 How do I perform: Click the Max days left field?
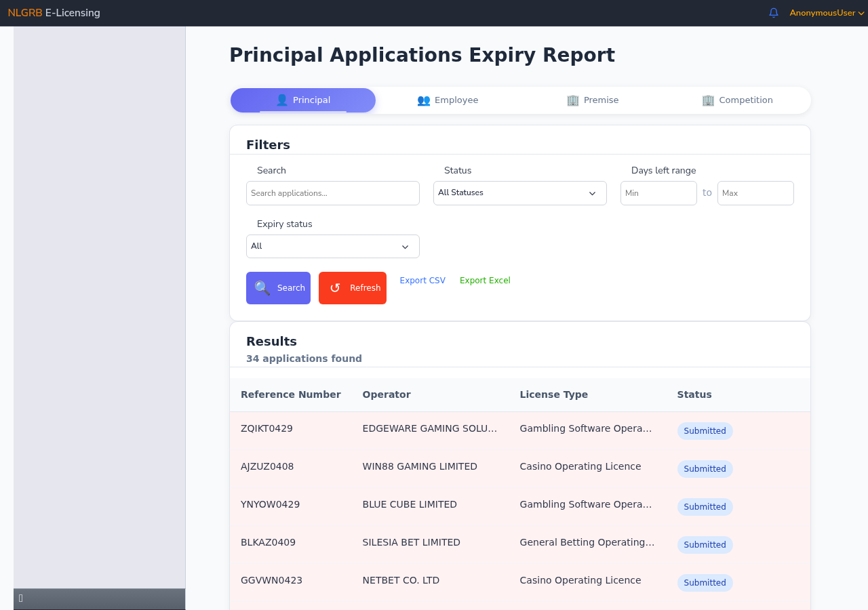pos(755,193)
